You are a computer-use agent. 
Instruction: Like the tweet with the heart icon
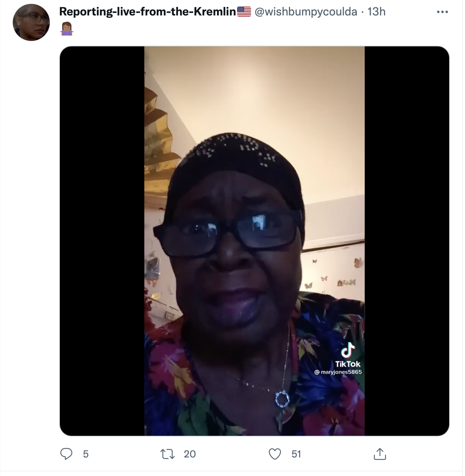pos(275,454)
